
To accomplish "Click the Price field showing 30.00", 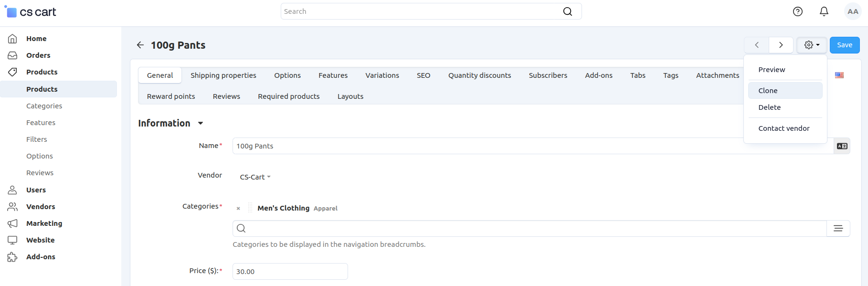I will click(x=290, y=272).
